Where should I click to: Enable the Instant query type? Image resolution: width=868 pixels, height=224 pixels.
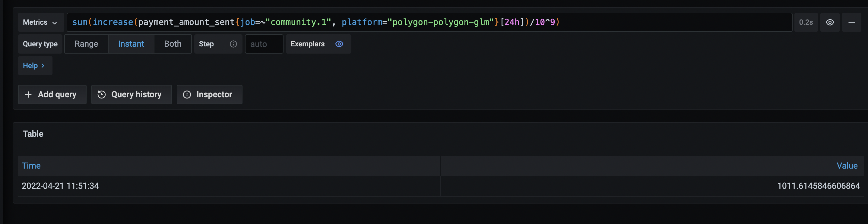[x=131, y=44]
